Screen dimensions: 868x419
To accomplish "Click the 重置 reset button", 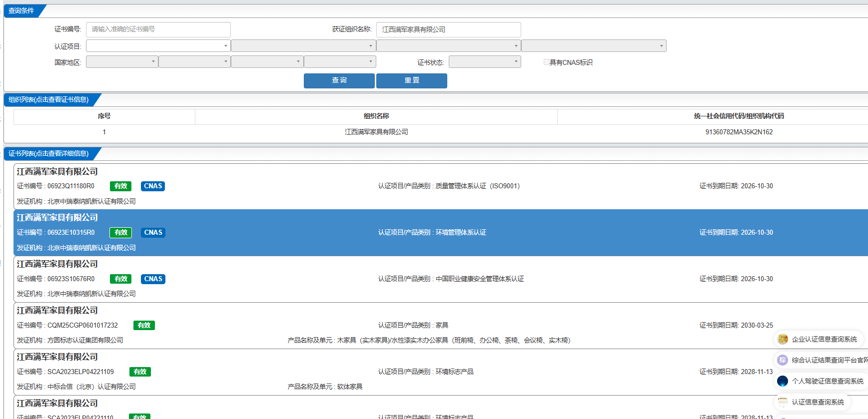I will pos(412,81).
